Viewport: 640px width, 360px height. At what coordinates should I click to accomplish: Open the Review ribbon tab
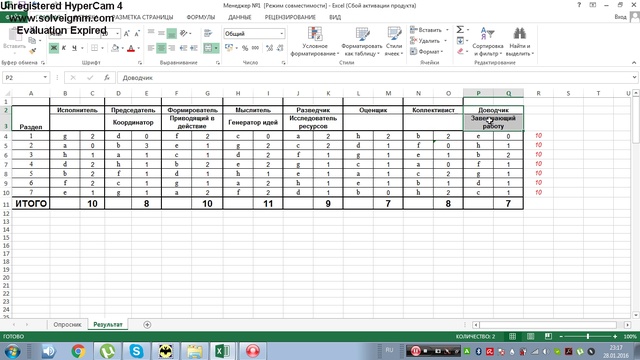coord(290,17)
